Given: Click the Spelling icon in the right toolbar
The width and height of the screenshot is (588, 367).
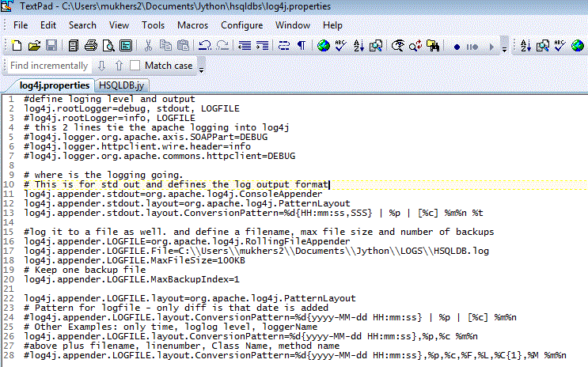Looking at the screenshot, I should point(560,46).
